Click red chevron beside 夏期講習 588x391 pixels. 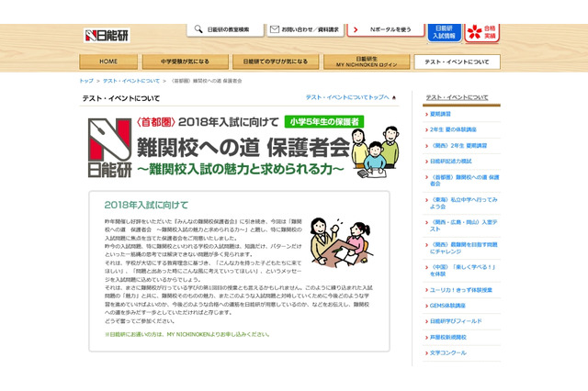(426, 114)
